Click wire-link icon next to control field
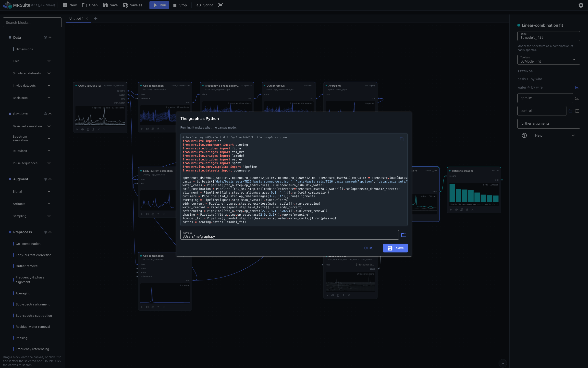 [x=577, y=111]
